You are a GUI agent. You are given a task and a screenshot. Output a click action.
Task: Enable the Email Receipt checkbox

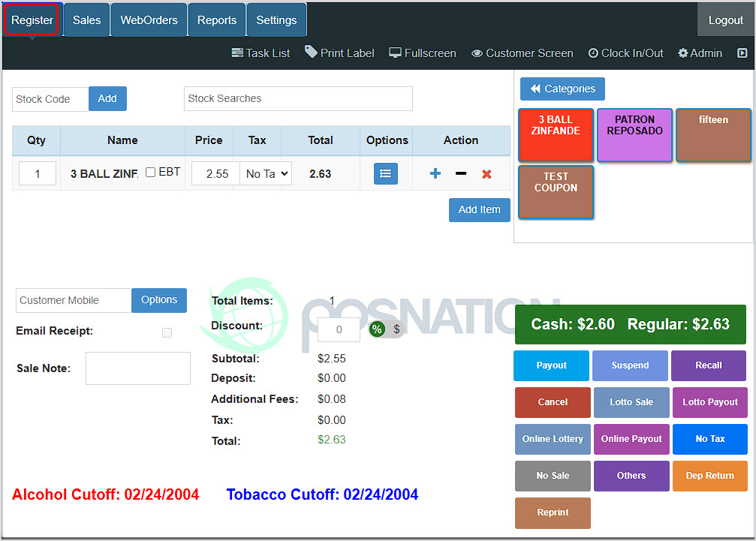click(x=167, y=332)
